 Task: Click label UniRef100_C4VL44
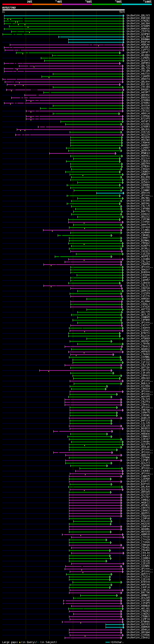138,553
